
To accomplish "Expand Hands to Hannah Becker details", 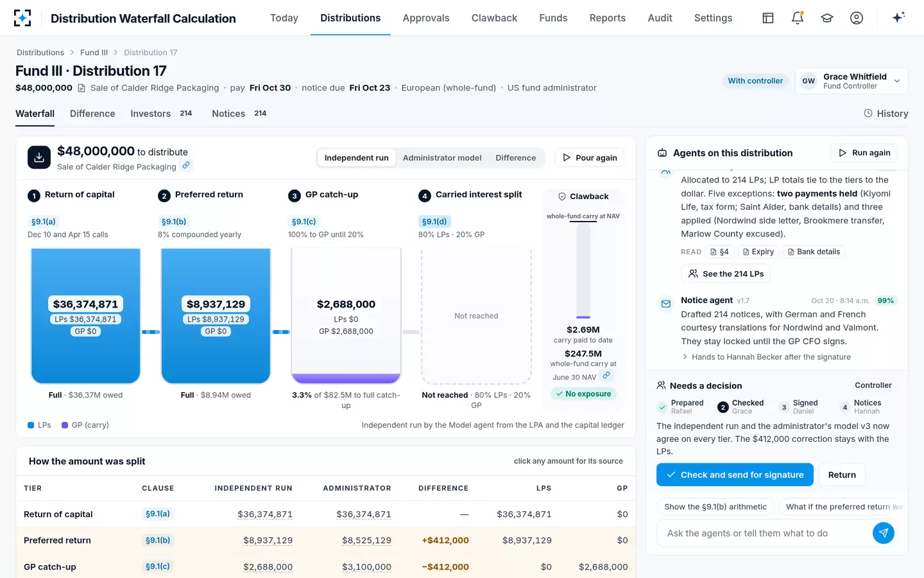I will click(767, 357).
